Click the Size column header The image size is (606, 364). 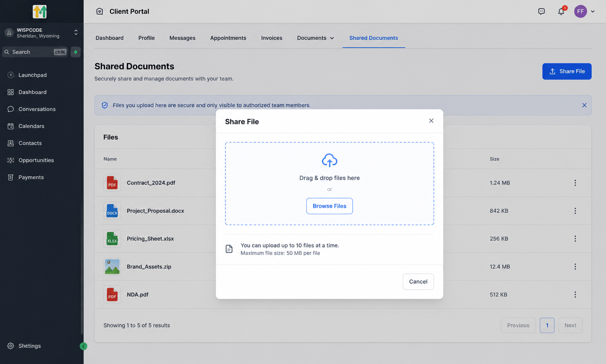(494, 159)
